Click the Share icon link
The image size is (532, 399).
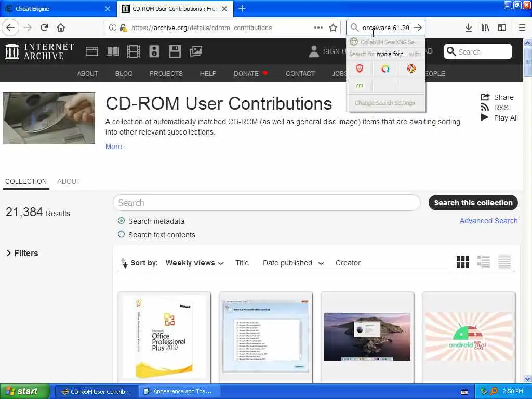click(497, 97)
